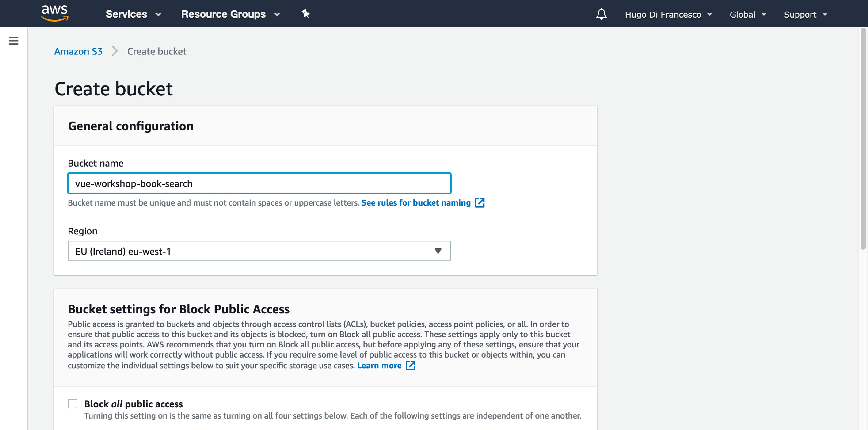Click external link icon after bucket naming rules
Viewport: 868px width, 430px height.
click(480, 203)
